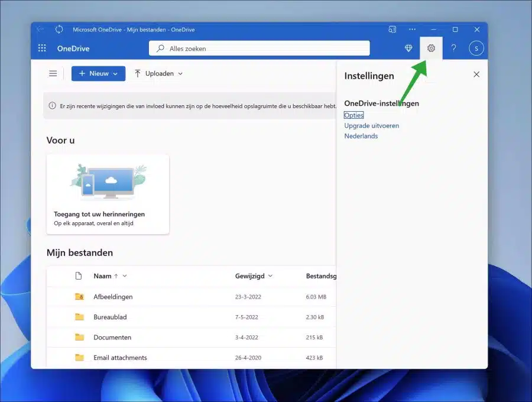Click the Premium diamond icon
This screenshot has width=532, height=402.
(408, 48)
